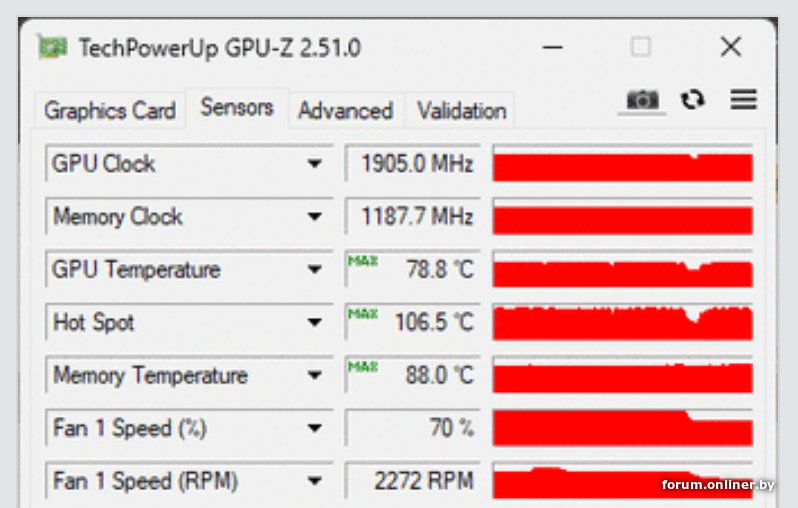Expand the Memory Temperature dropdown
The width and height of the screenshot is (798, 508).
315,375
